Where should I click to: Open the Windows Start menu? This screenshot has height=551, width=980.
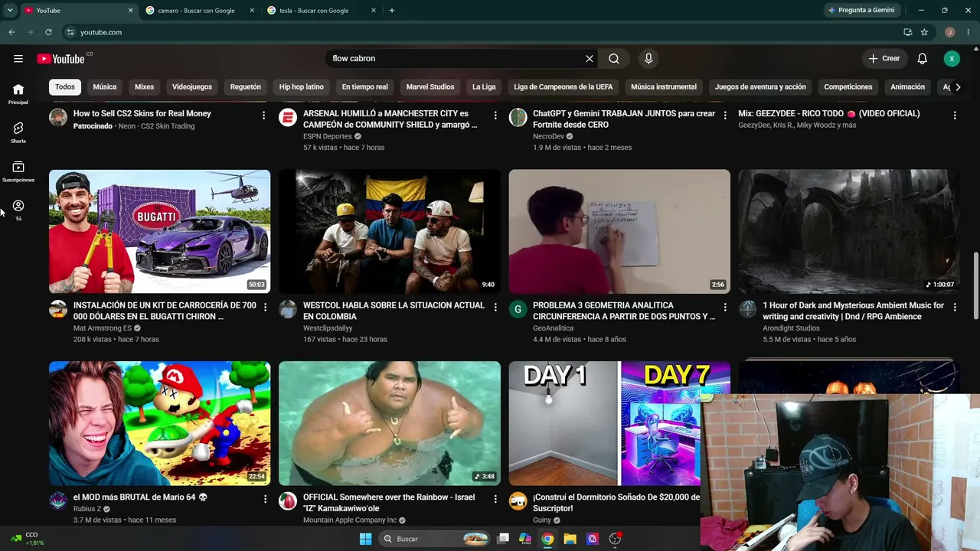(365, 539)
